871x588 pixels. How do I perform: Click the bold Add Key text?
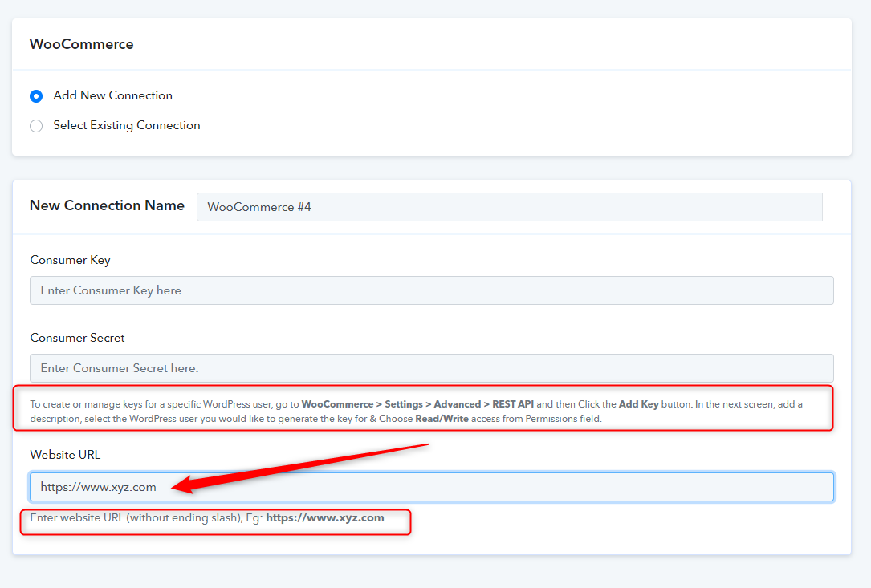click(638, 404)
